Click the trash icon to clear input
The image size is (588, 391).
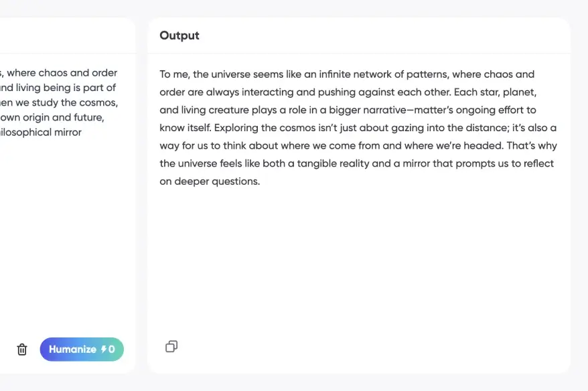[22, 349]
